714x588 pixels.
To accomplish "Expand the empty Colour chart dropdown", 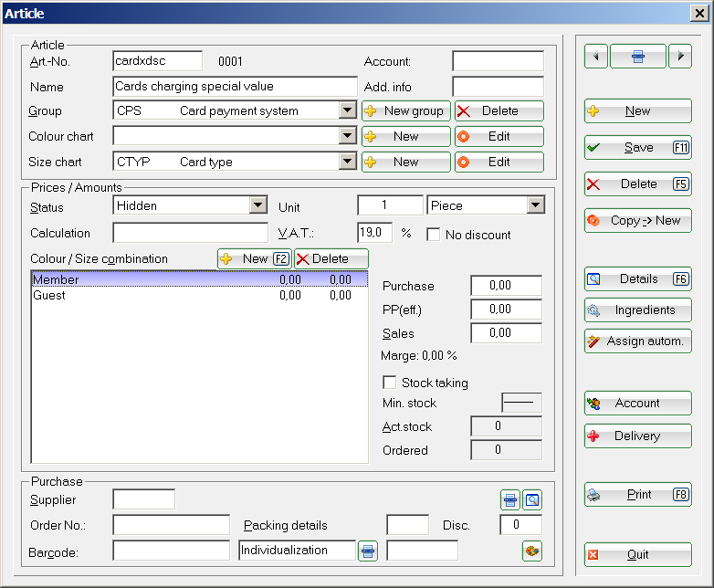I will tap(347, 136).
